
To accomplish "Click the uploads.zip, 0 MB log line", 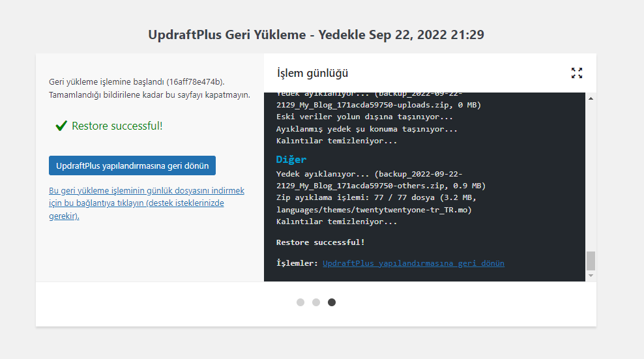I will [x=378, y=105].
